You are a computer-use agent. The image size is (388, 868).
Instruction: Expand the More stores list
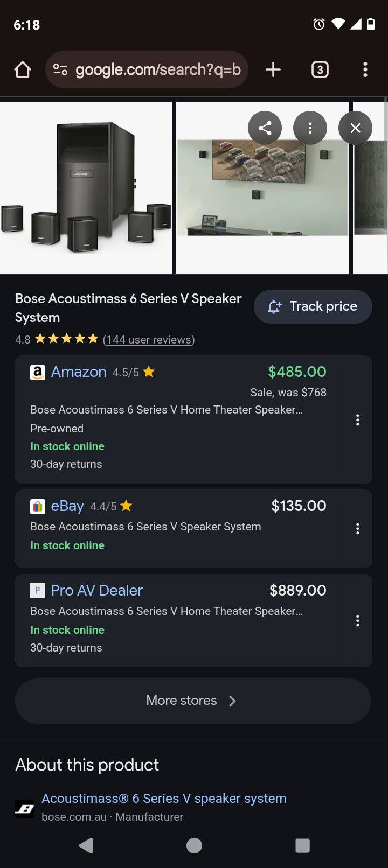pyautogui.click(x=192, y=701)
